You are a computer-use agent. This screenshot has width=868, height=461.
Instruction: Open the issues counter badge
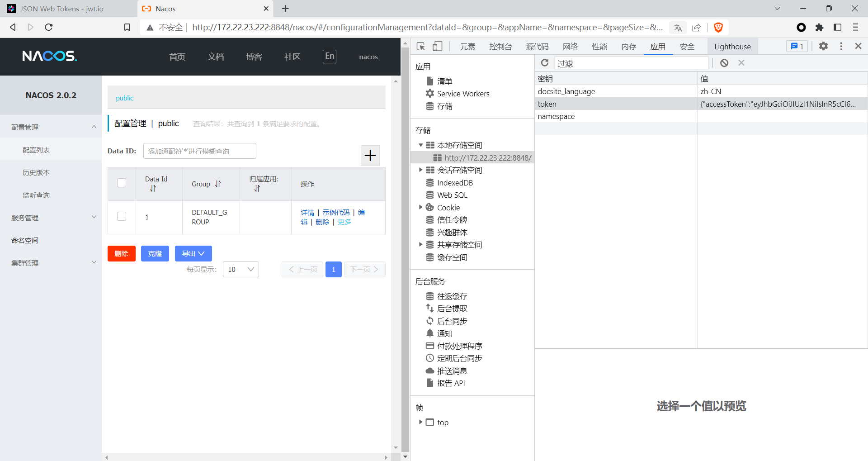[797, 46]
